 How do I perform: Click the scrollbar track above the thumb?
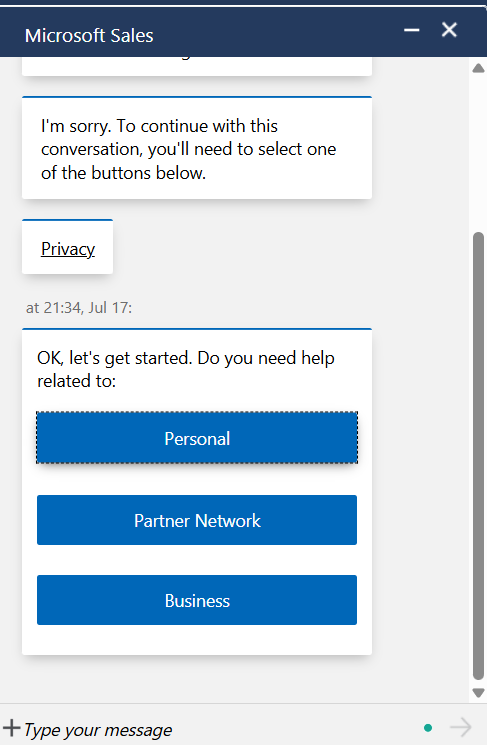point(478,152)
